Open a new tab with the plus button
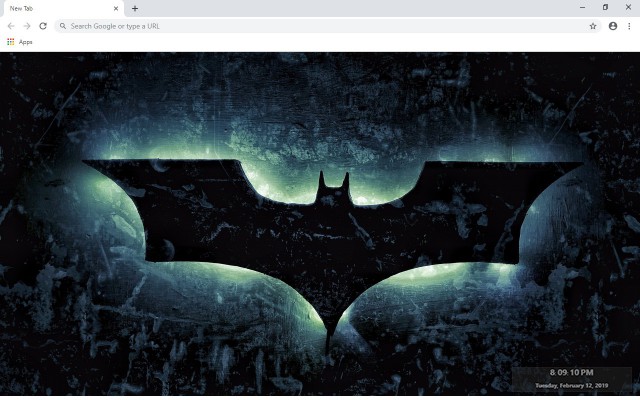Image resolution: width=640 pixels, height=400 pixels. 135,8
